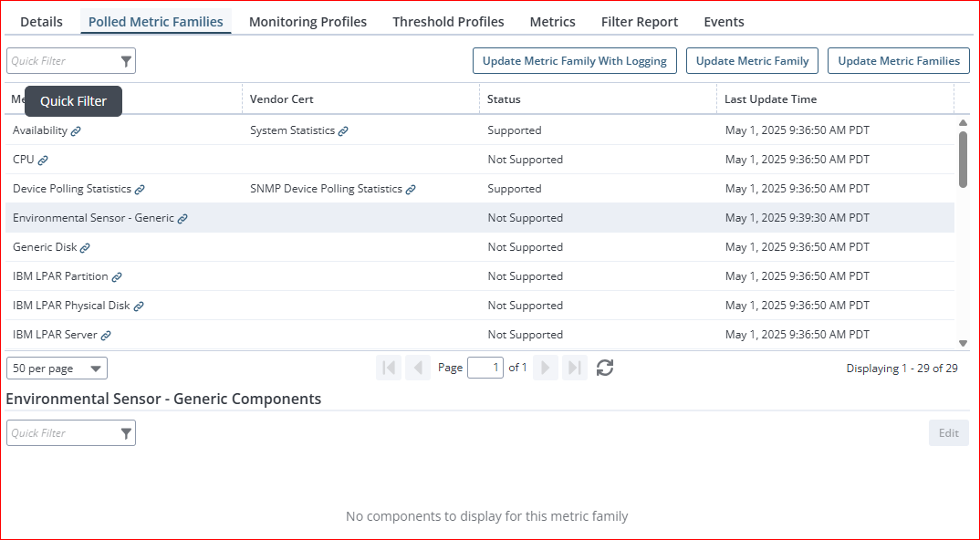This screenshot has height=540, width=980.
Task: Click the link icon next to Availability
Action: pos(76,131)
